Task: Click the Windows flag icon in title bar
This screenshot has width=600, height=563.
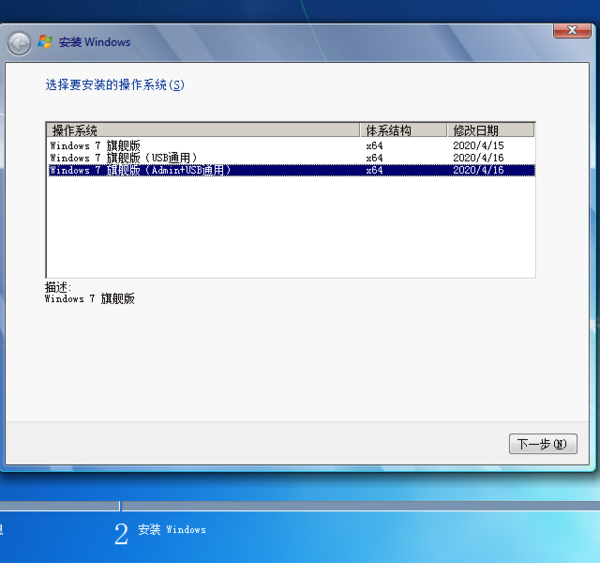Action: coord(45,42)
